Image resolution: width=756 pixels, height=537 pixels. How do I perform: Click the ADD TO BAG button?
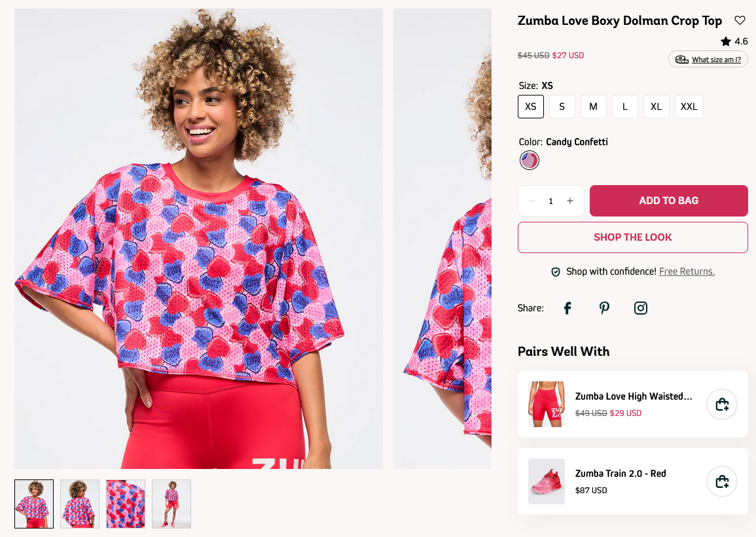click(668, 201)
